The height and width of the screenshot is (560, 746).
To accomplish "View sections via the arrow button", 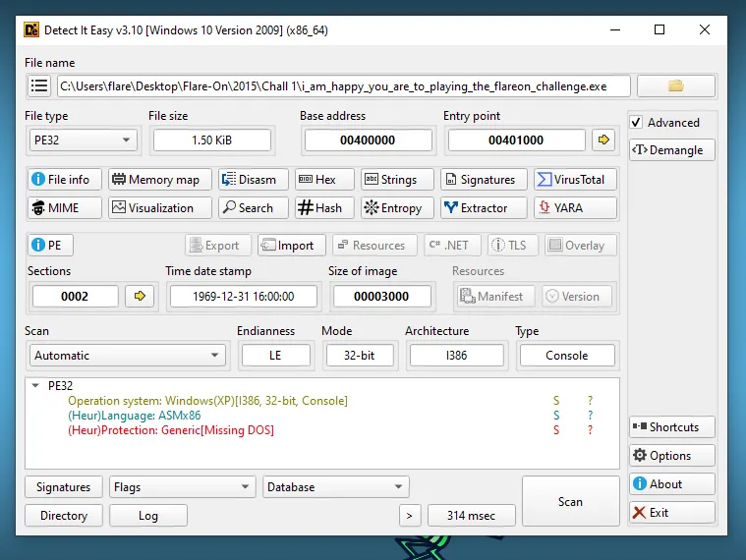I will 140,296.
